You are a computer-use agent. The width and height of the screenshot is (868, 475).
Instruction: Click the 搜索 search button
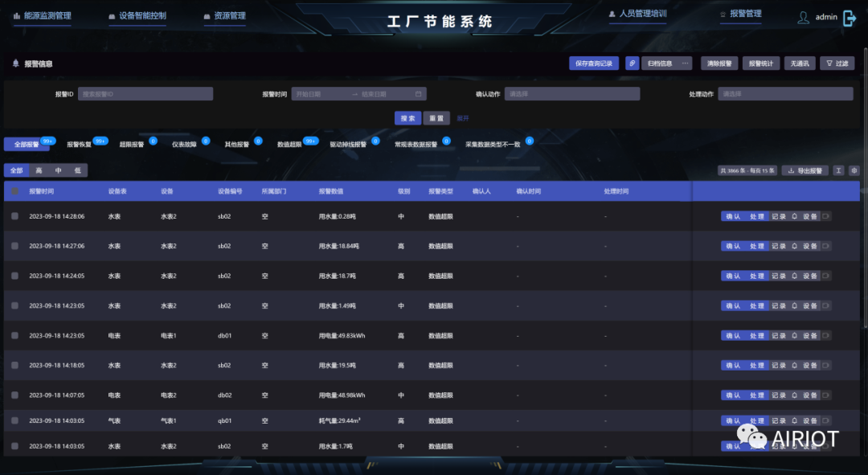[x=407, y=118]
